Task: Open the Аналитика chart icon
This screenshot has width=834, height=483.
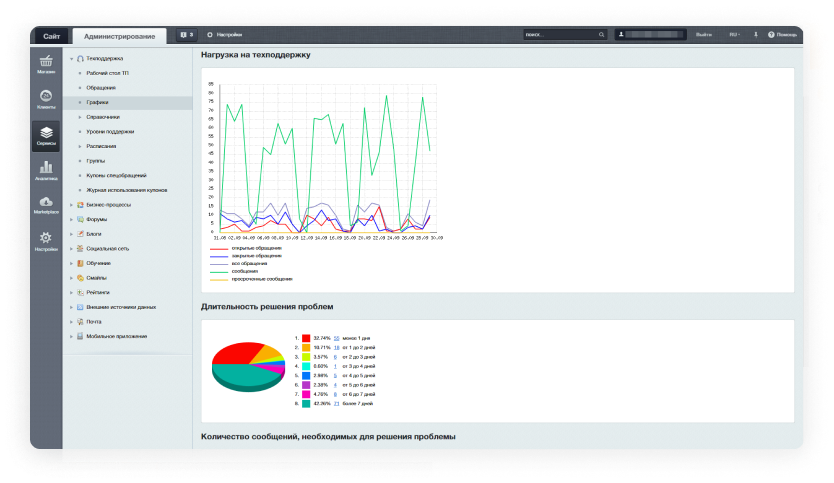Action: tap(46, 169)
